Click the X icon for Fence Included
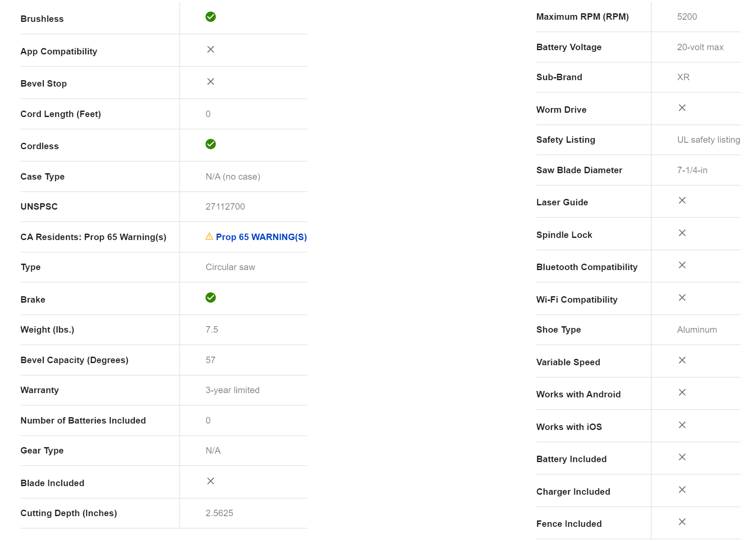The image size is (756, 541). [x=682, y=522]
